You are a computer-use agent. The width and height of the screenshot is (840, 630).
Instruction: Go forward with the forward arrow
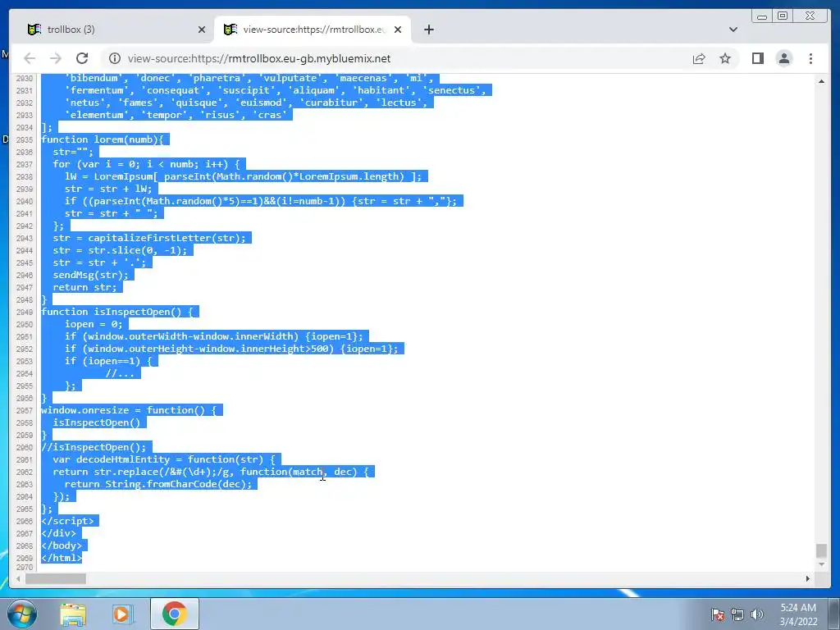(56, 58)
